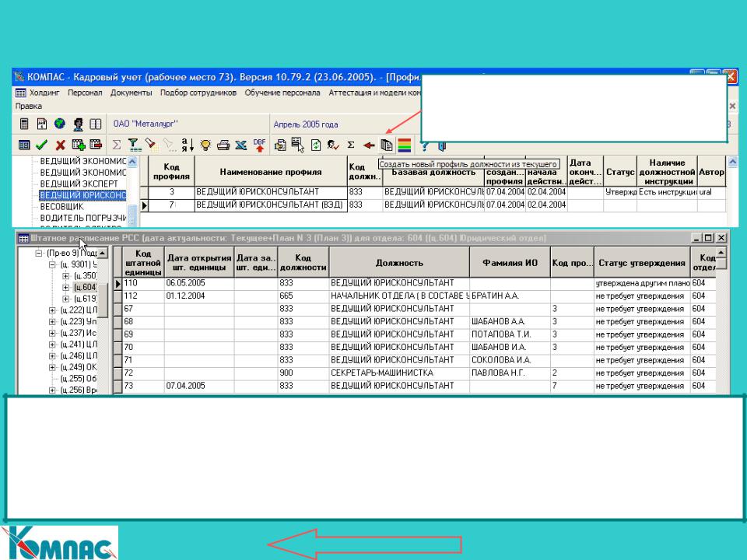Create new position profile from current icon
The height and width of the screenshot is (560, 747).
(387, 145)
